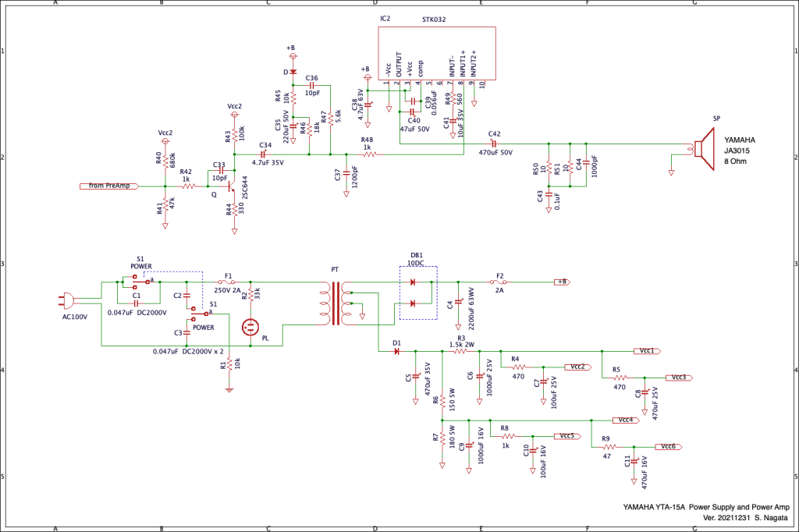Click the STK032 IC2 package outline
Screen dimensions: 799x532
point(436,45)
